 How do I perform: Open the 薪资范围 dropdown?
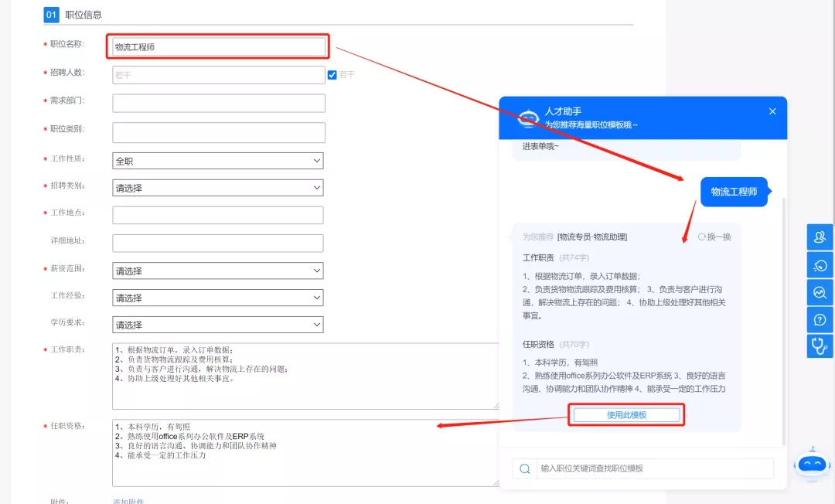coord(218,271)
